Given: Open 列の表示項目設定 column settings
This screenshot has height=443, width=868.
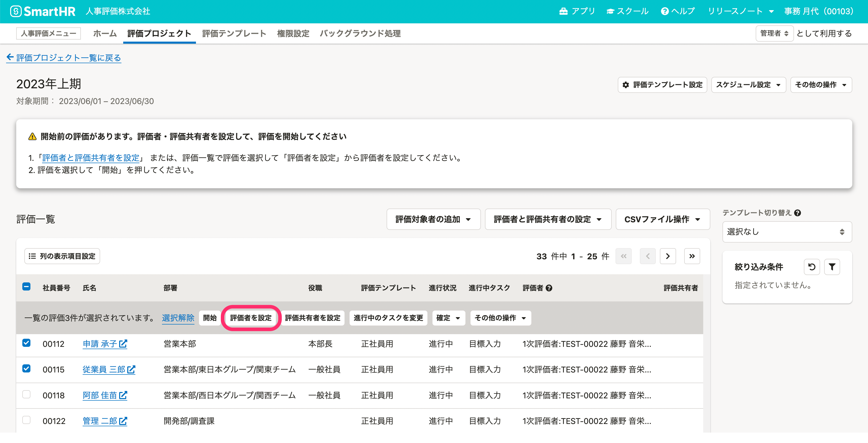Looking at the screenshot, I should pyautogui.click(x=62, y=256).
